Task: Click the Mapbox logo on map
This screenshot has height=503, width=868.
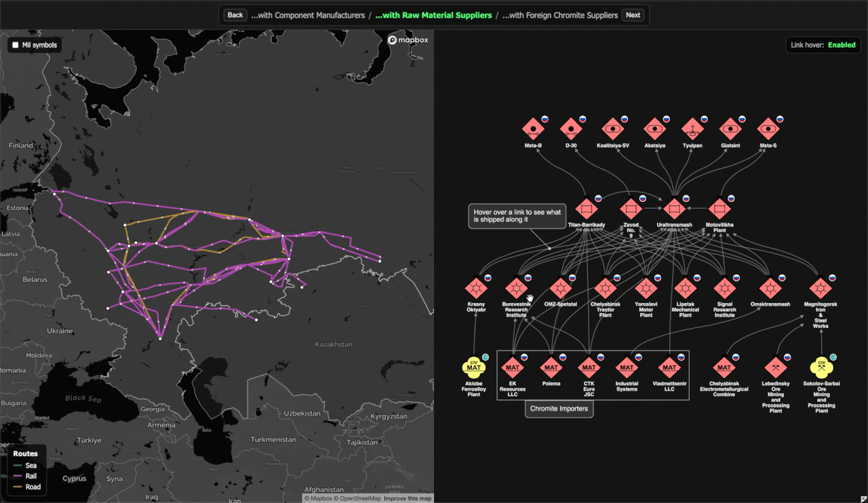Action: (407, 40)
